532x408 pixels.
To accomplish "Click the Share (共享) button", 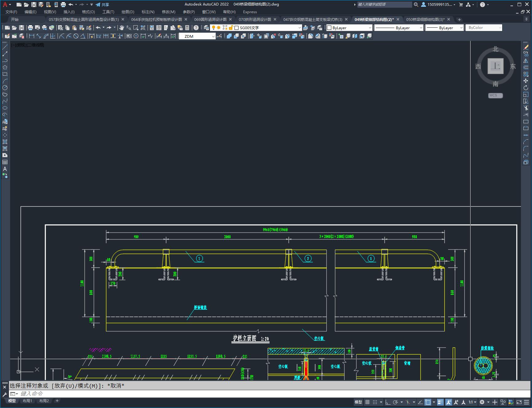I will coord(102,5).
